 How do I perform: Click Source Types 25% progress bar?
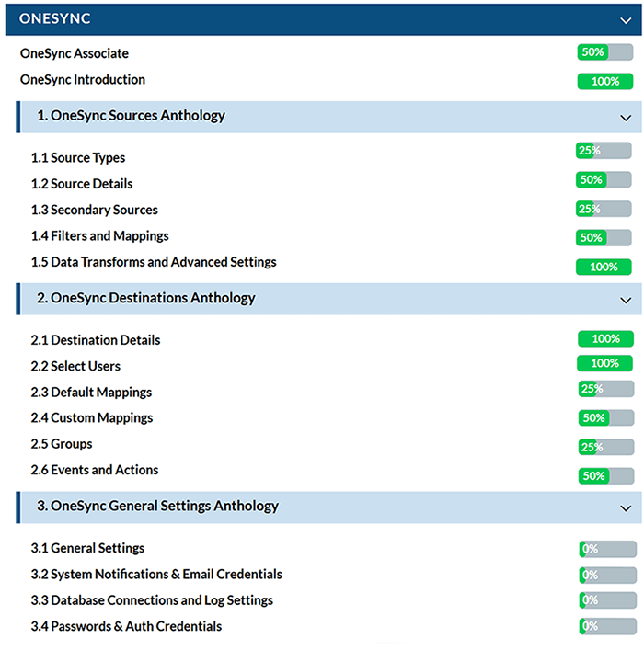(x=604, y=151)
